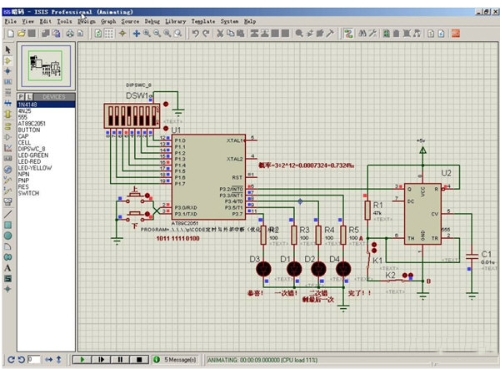Viewport: 502px width, 370px height.
Task: Click the cut scissors icon
Action: 220,33
